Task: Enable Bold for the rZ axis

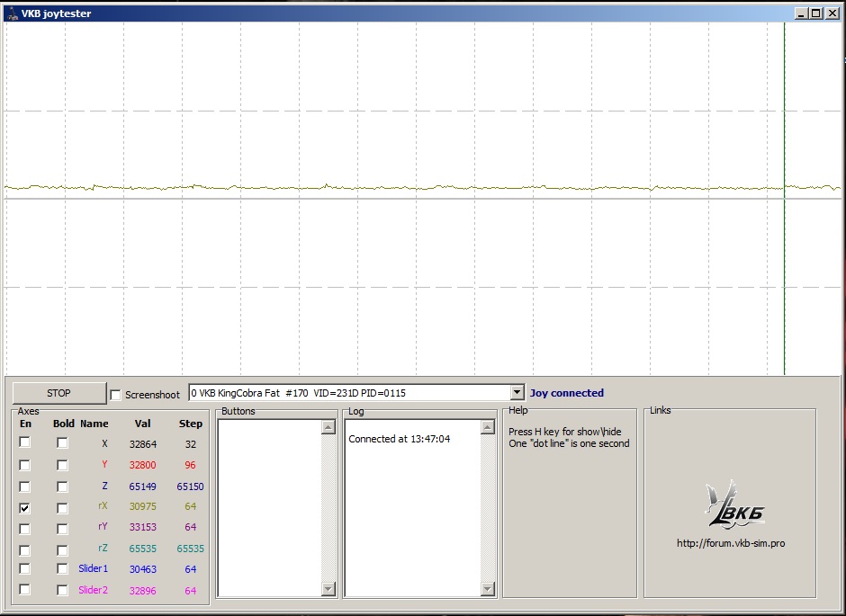Action: (62, 549)
